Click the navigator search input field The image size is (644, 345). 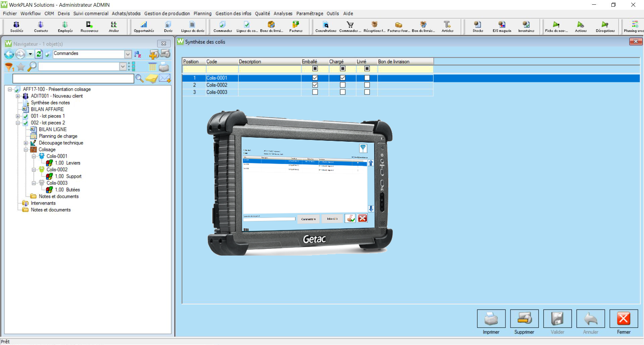point(73,78)
